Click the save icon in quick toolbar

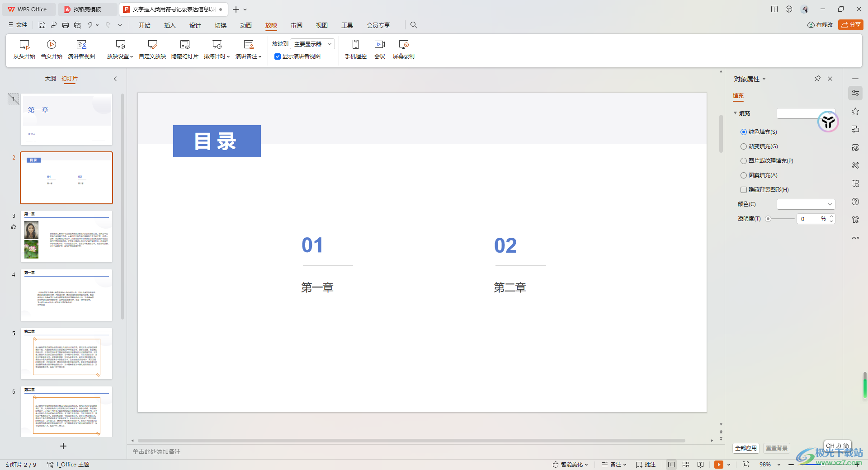42,25
